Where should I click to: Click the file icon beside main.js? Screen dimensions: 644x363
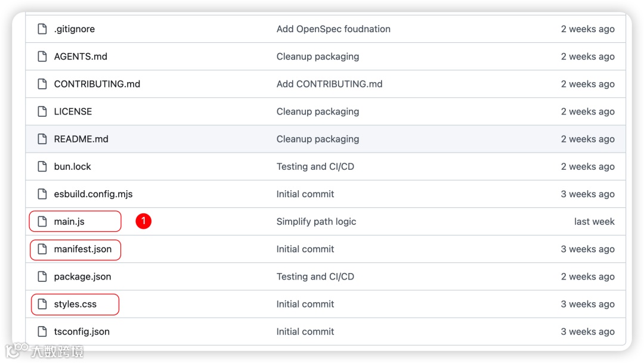click(42, 222)
